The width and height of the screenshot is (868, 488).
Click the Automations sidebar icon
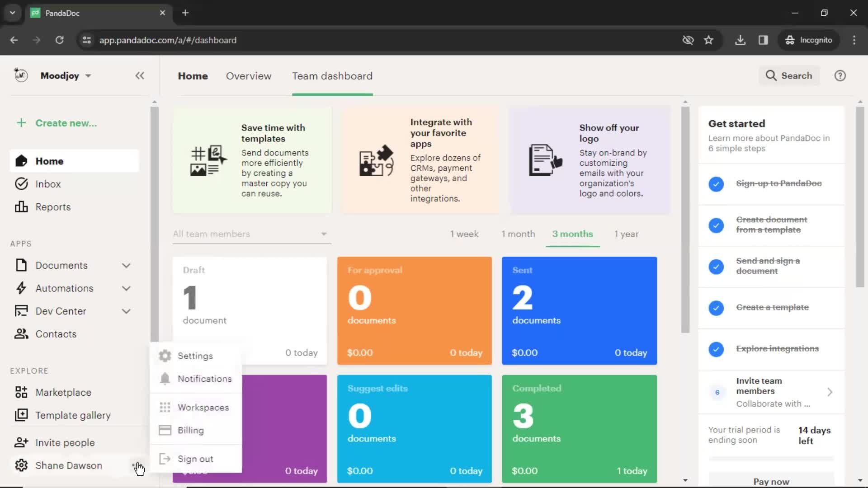click(21, 288)
